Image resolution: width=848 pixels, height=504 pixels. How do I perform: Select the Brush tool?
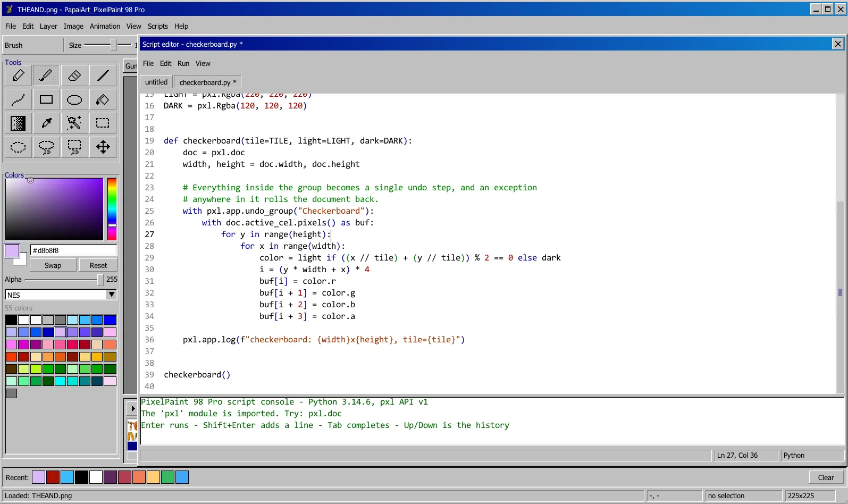click(46, 75)
